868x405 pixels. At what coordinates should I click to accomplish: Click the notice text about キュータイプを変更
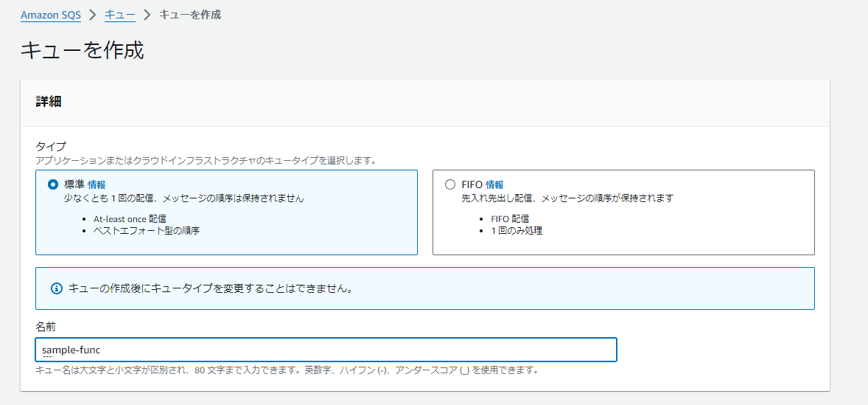click(211, 288)
